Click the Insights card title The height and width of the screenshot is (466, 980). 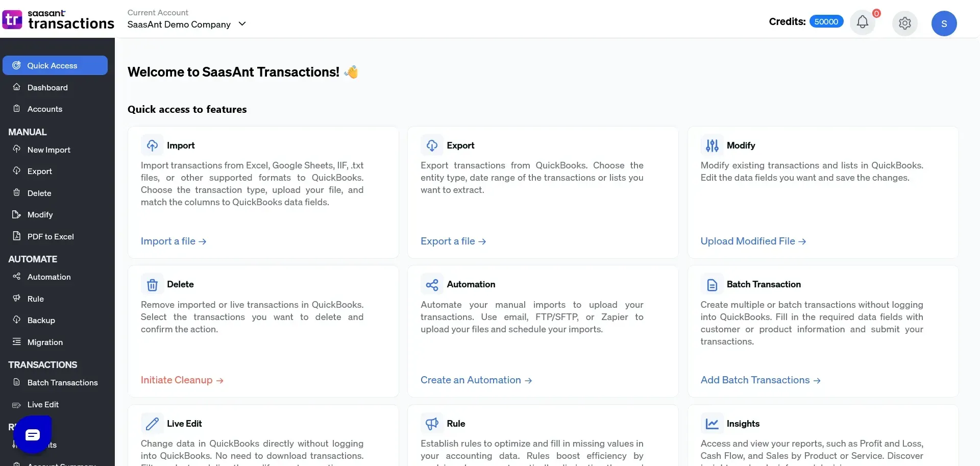[x=743, y=424]
